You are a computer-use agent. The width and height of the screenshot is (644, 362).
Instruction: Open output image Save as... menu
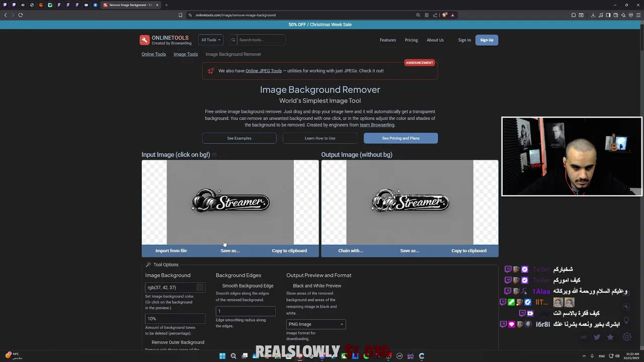pos(410,250)
